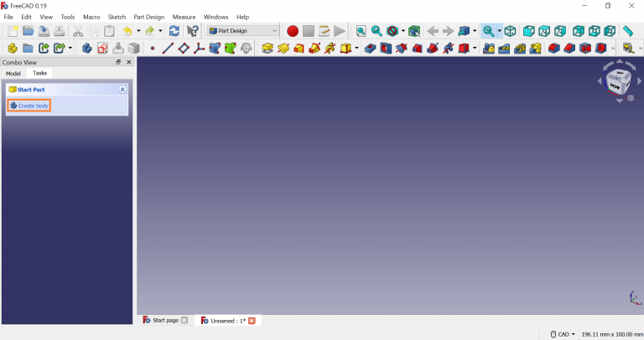Open the Sketch menu

click(x=117, y=17)
